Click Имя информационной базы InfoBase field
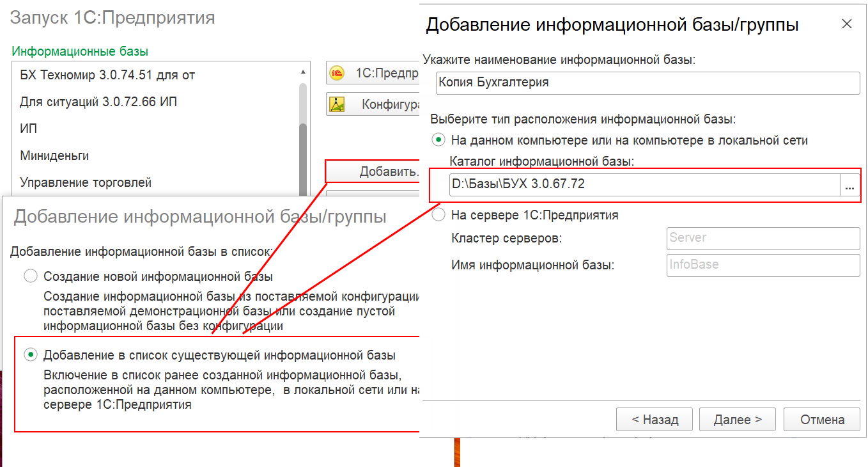Viewport: 868px width, 467px height. tap(763, 265)
